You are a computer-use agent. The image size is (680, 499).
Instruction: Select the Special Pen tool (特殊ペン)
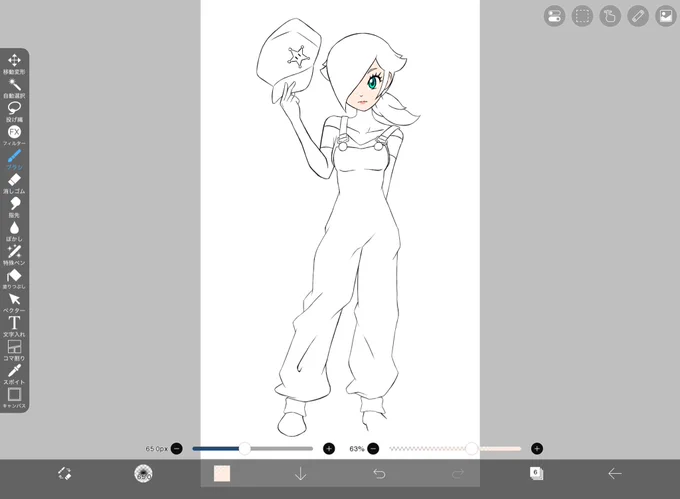tap(14, 255)
